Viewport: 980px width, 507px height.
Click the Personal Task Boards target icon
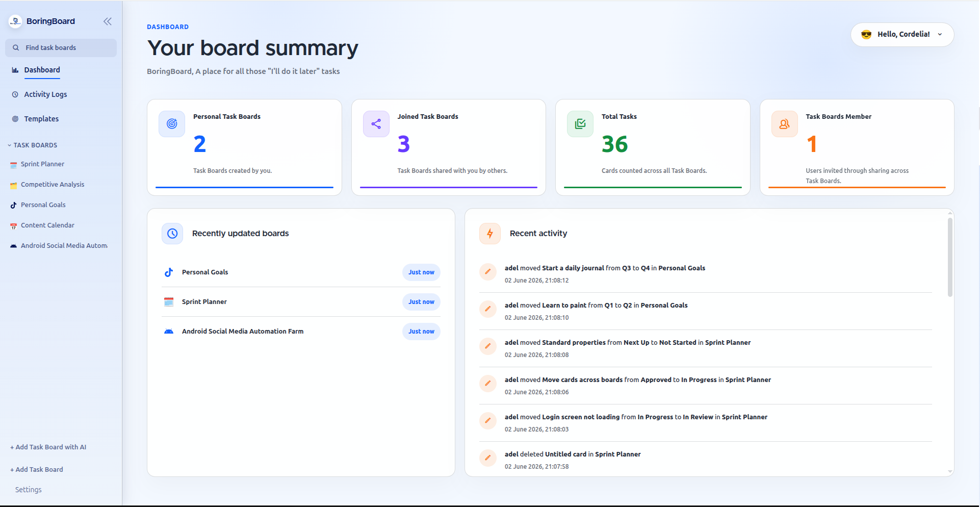coord(172,124)
